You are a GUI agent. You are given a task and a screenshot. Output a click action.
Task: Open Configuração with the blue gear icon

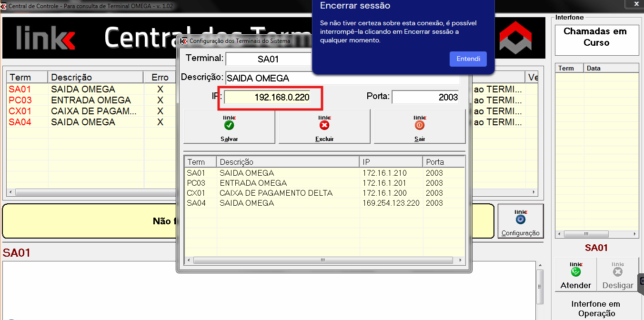coord(520,219)
